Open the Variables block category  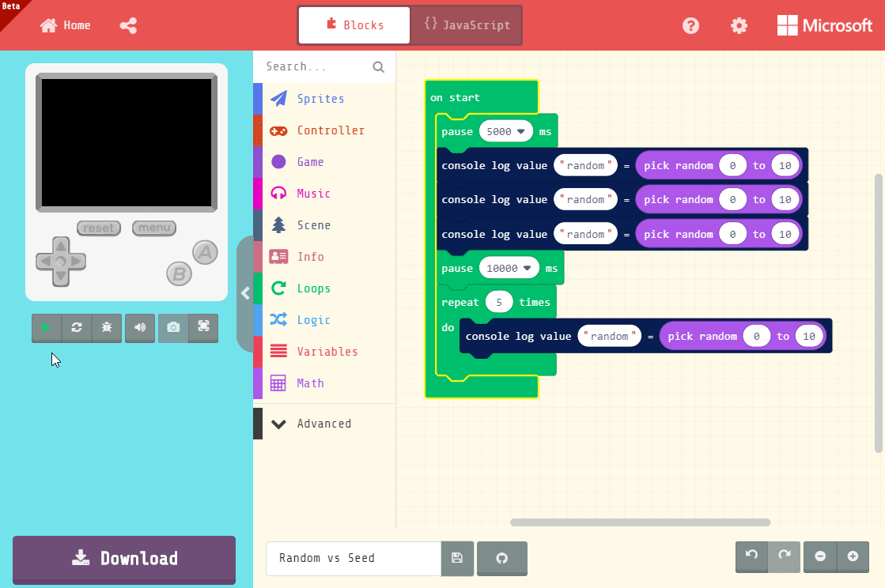[x=325, y=351]
